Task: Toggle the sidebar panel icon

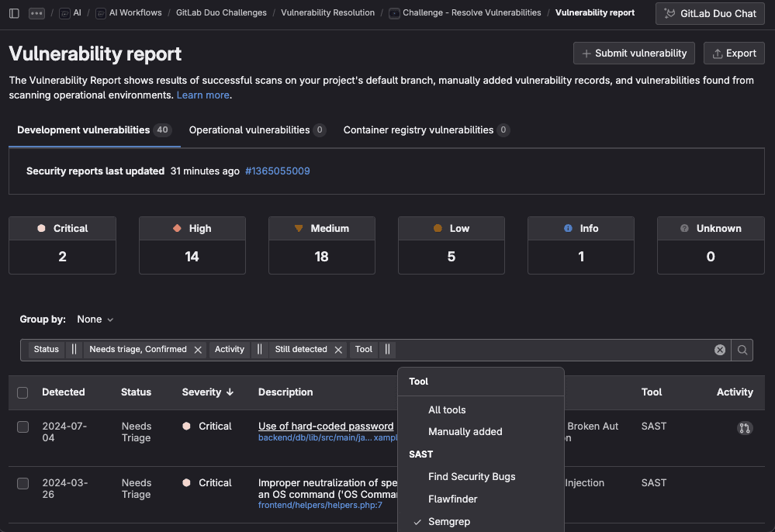Action: click(x=14, y=13)
